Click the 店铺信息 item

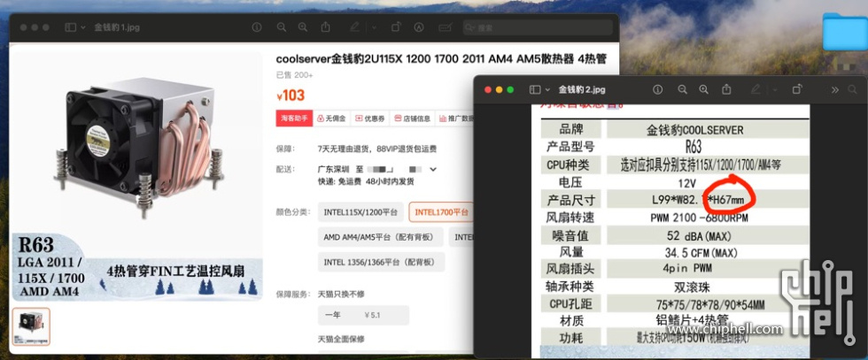(413, 119)
